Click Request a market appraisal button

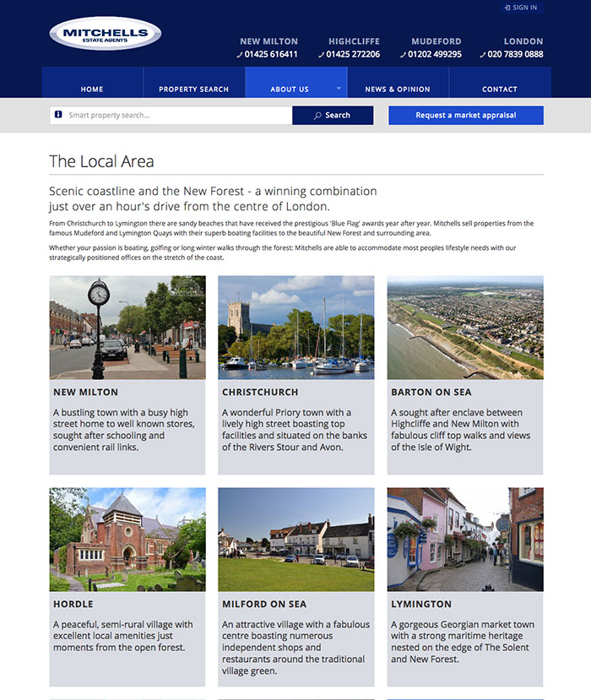point(466,115)
